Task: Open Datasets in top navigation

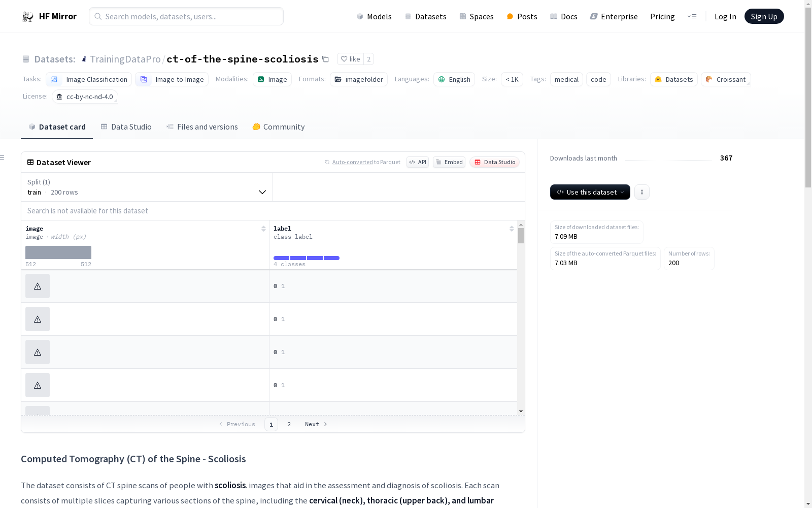Action: 425,16
